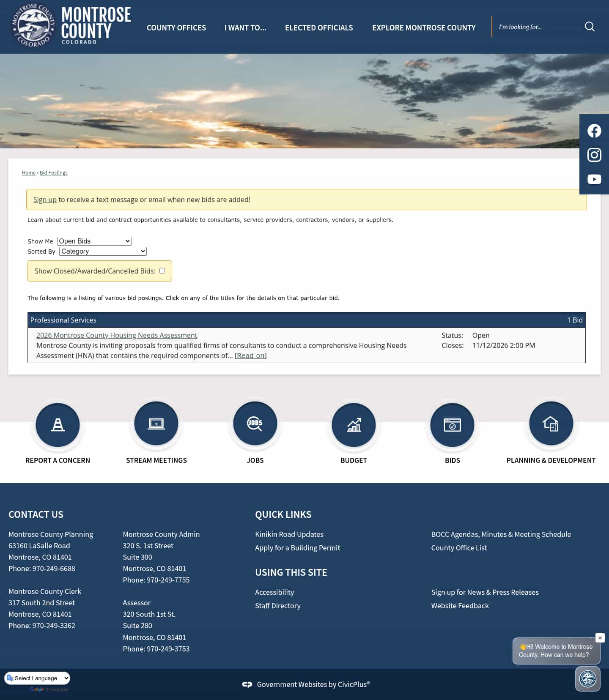The image size is (609, 700).
Task: Close the welcome chat popup
Action: click(600, 638)
